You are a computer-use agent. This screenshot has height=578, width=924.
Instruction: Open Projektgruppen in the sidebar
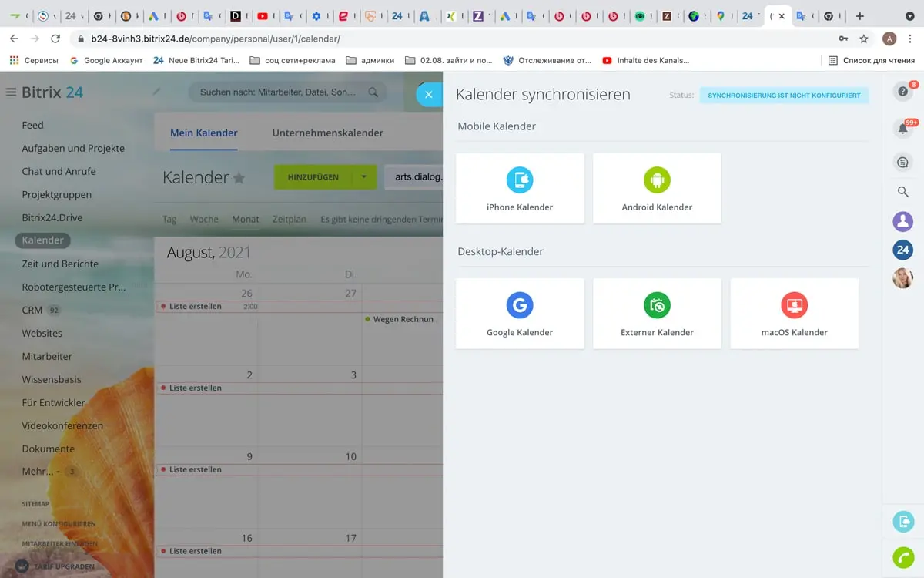coord(57,194)
